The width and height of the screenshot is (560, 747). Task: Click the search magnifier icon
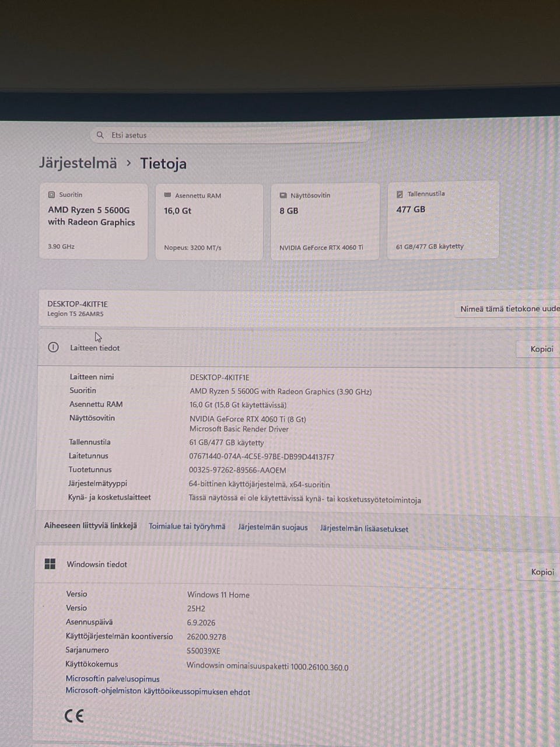(x=100, y=135)
